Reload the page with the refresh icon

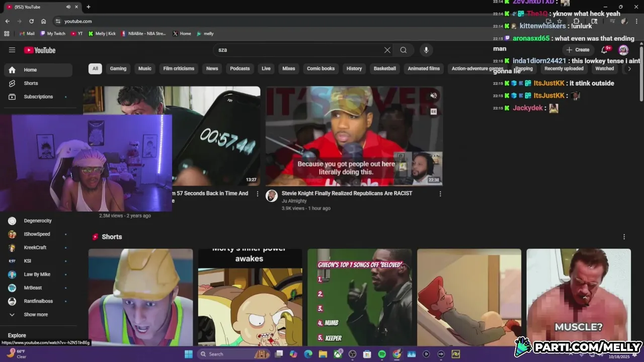pos(31,21)
